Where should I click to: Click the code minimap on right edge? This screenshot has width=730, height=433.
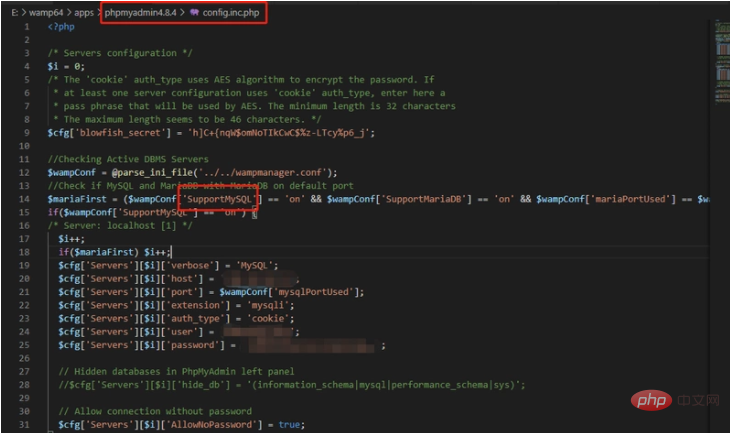722,63
